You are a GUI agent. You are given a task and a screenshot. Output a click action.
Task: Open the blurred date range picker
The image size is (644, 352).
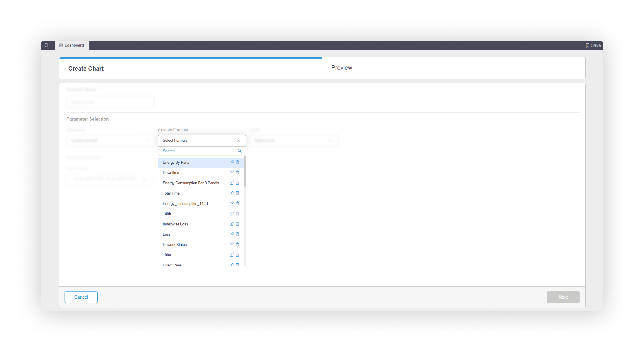110,179
